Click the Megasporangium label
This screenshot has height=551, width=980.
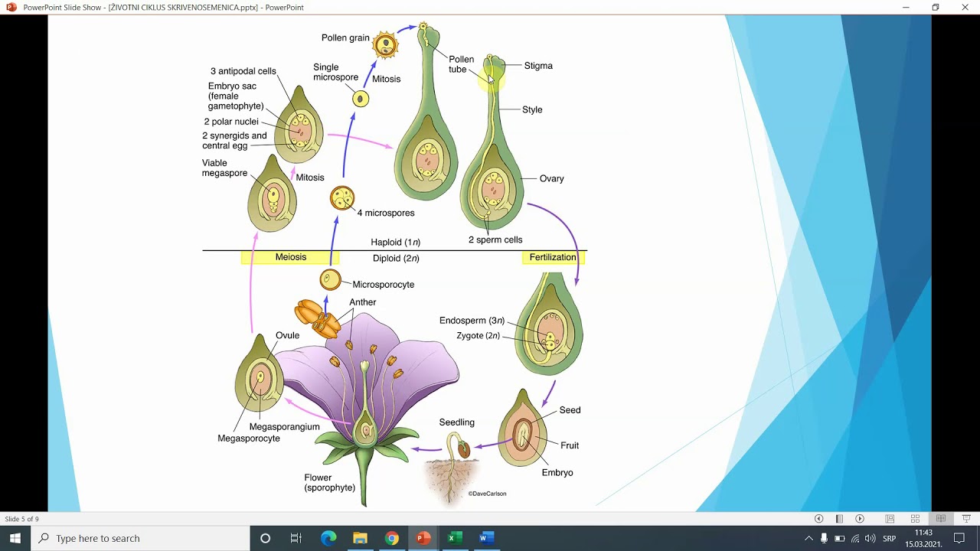(285, 427)
